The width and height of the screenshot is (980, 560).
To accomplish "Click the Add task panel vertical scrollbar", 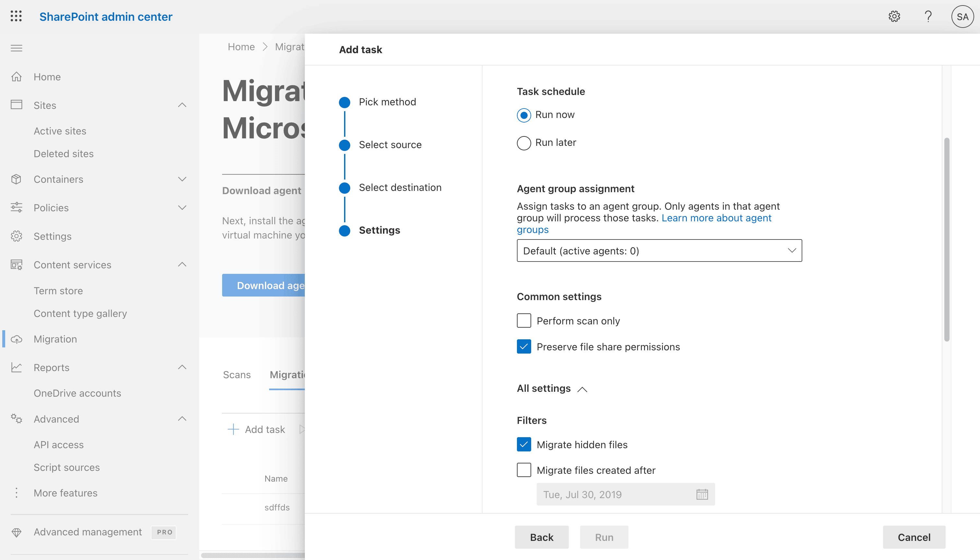I will 947,239.
